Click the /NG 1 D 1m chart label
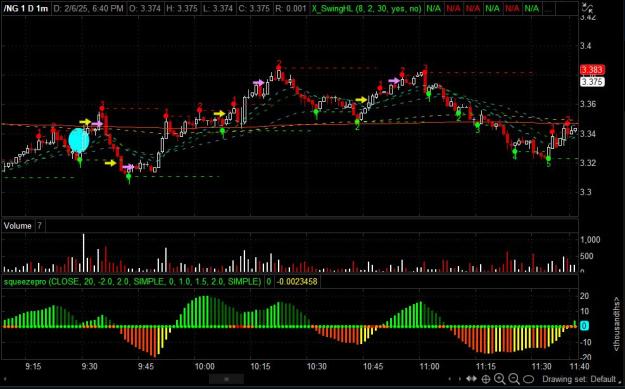The height and width of the screenshot is (389, 625). click(26, 8)
